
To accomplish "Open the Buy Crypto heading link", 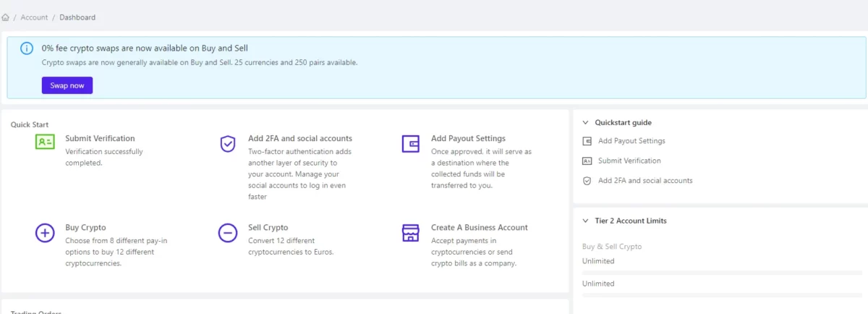I will pos(85,227).
